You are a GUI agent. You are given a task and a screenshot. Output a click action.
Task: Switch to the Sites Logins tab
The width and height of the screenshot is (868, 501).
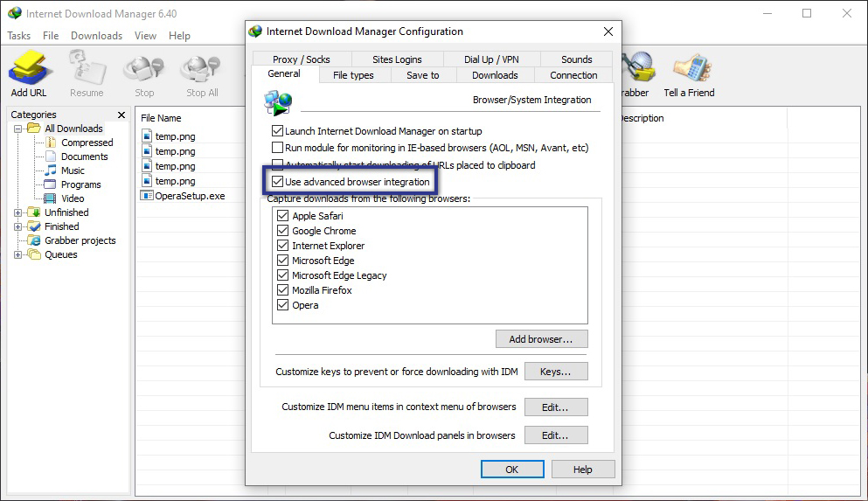[x=397, y=59]
